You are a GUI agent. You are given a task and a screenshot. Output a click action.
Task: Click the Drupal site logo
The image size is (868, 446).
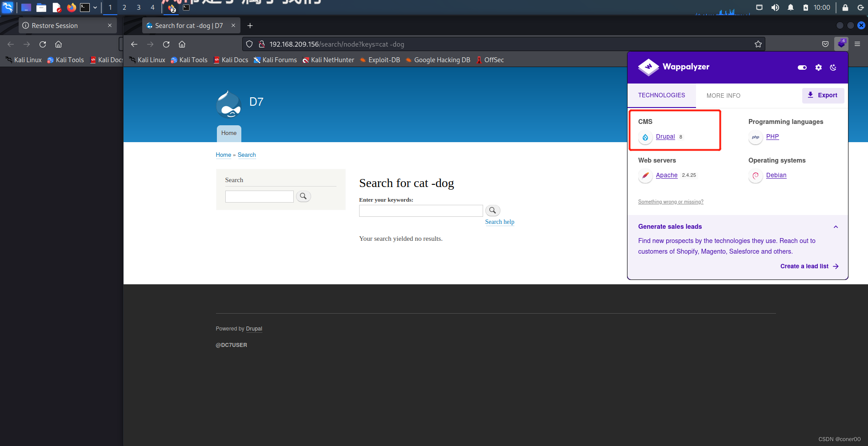pyautogui.click(x=229, y=104)
